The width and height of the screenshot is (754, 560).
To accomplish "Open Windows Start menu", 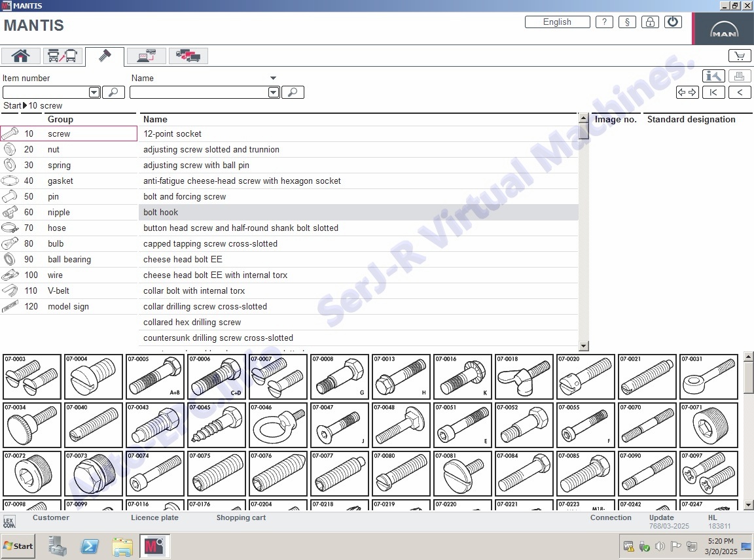I will (x=18, y=546).
